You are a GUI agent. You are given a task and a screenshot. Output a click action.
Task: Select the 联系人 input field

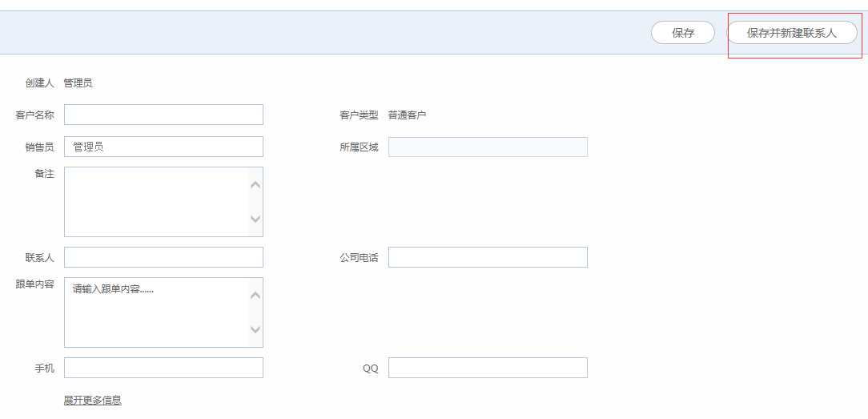[163, 257]
